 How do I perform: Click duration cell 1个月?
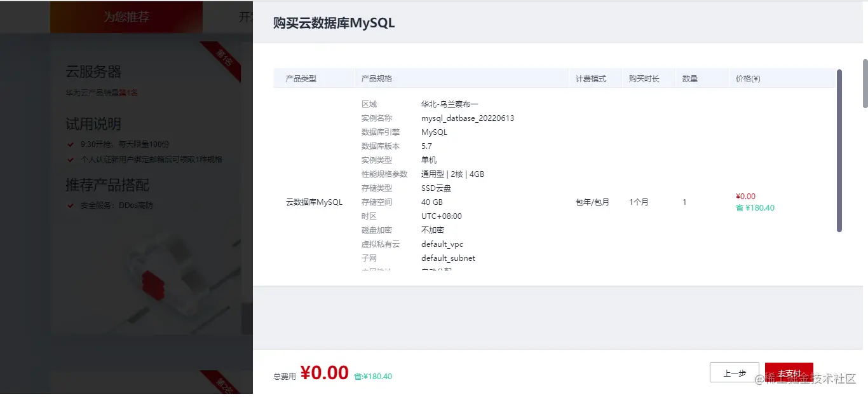(639, 202)
